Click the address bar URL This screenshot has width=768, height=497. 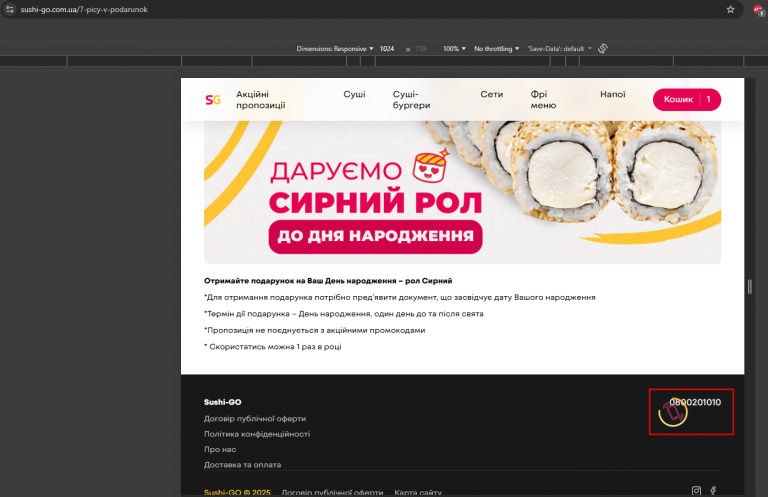[84, 9]
